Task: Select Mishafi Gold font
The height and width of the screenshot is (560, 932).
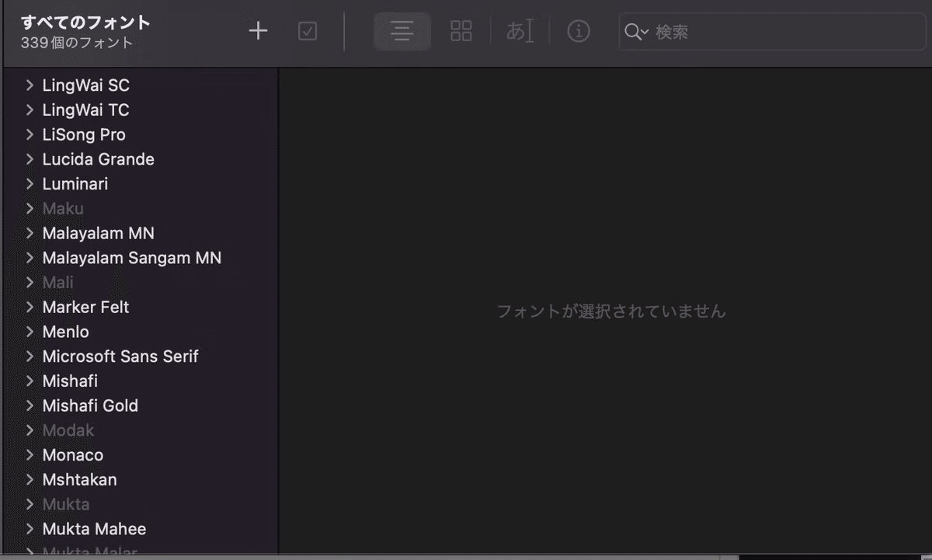Action: coord(90,405)
